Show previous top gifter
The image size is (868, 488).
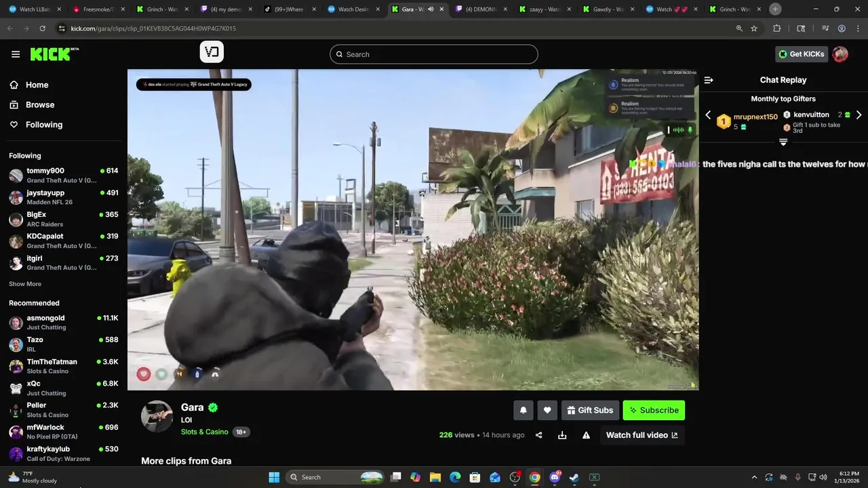click(708, 115)
